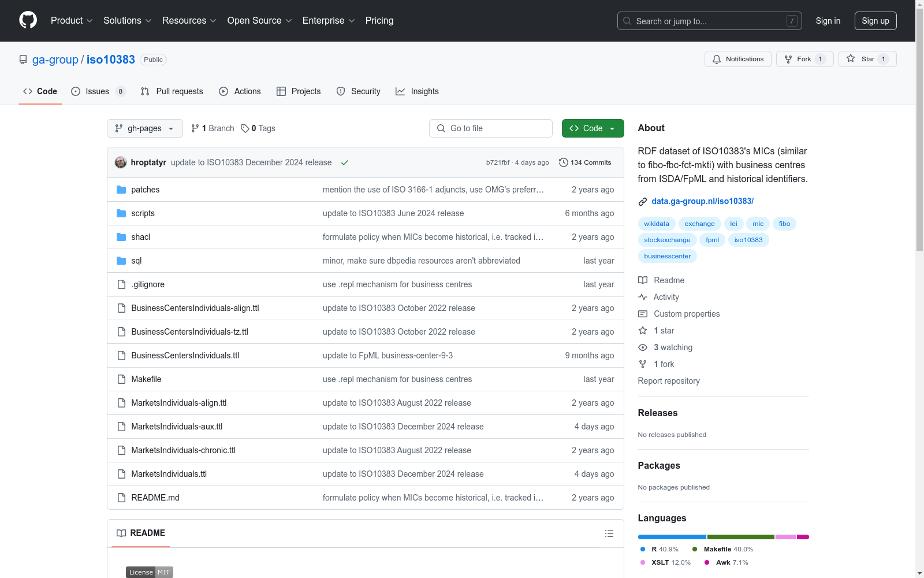Image resolution: width=924 pixels, height=578 pixels.
Task: Click the star icon beside '1 star'
Action: 643,331
